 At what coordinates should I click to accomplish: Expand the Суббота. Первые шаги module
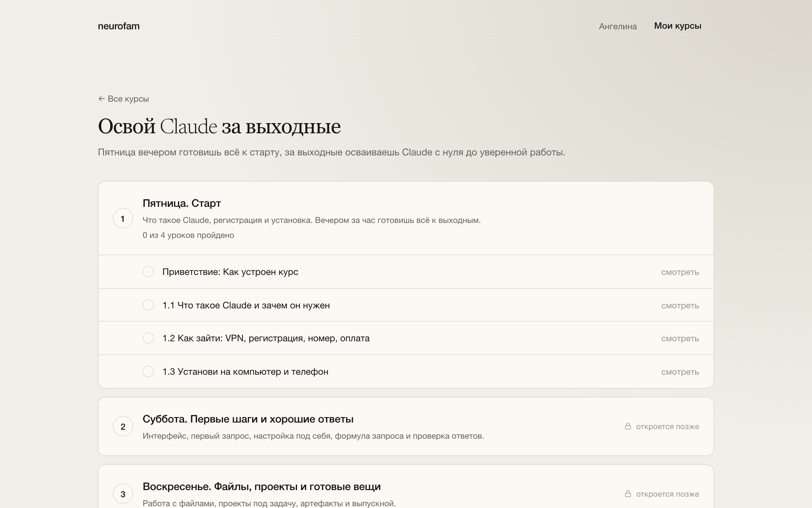click(x=406, y=426)
